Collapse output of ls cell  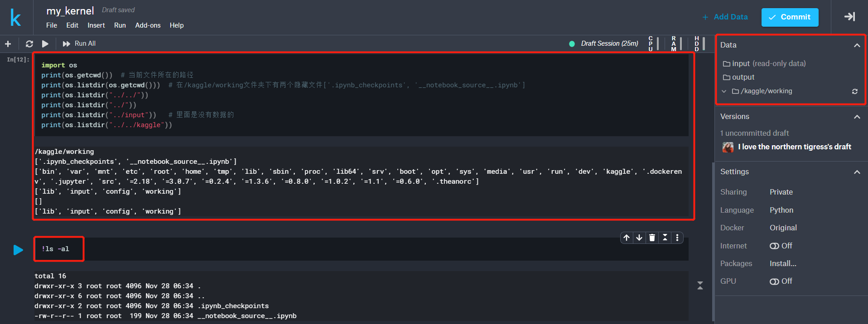coord(700,286)
